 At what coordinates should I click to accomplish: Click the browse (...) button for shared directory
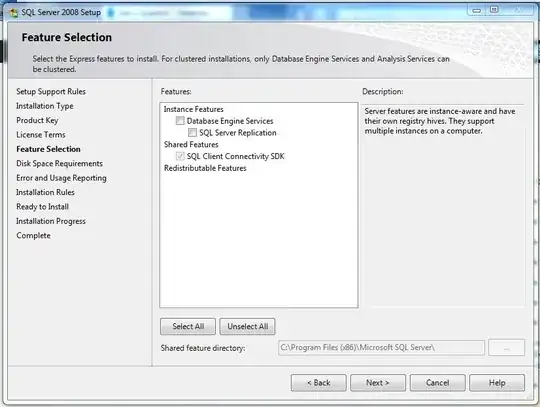(507, 347)
